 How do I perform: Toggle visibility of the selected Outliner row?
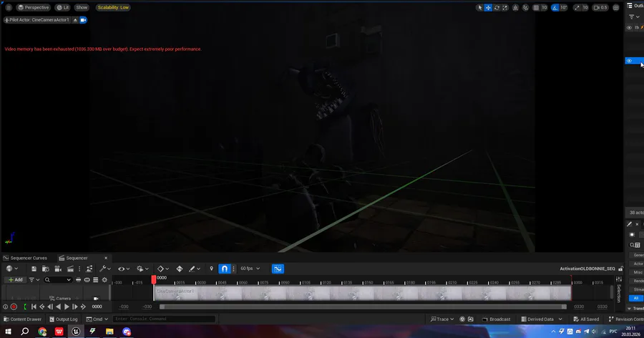coord(629,61)
